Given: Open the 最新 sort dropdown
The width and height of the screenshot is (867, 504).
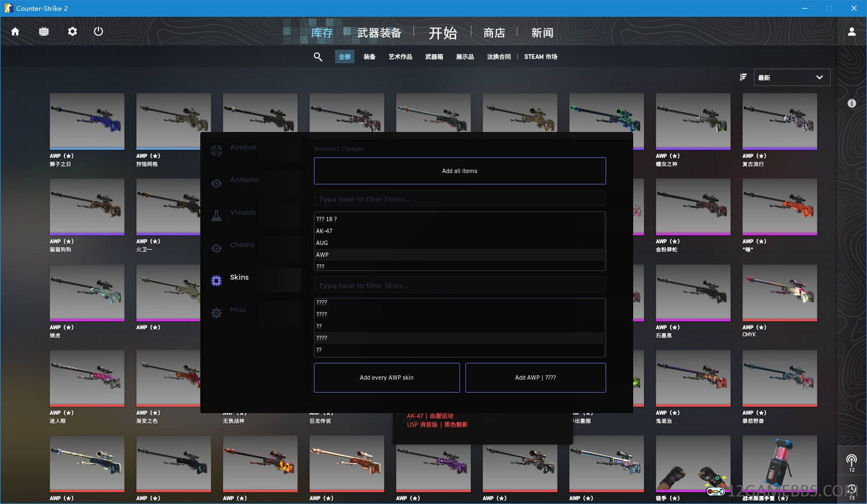Looking at the screenshot, I should click(x=792, y=77).
